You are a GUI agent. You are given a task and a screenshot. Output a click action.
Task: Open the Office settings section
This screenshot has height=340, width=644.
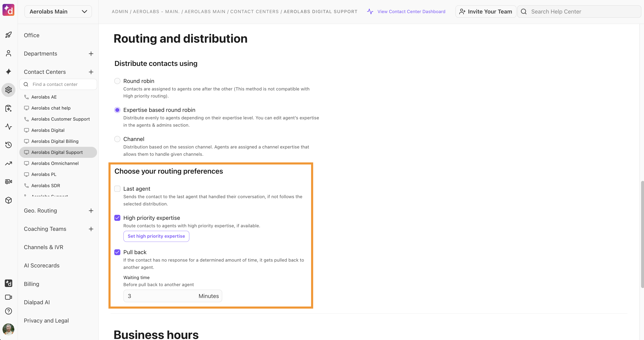32,35
